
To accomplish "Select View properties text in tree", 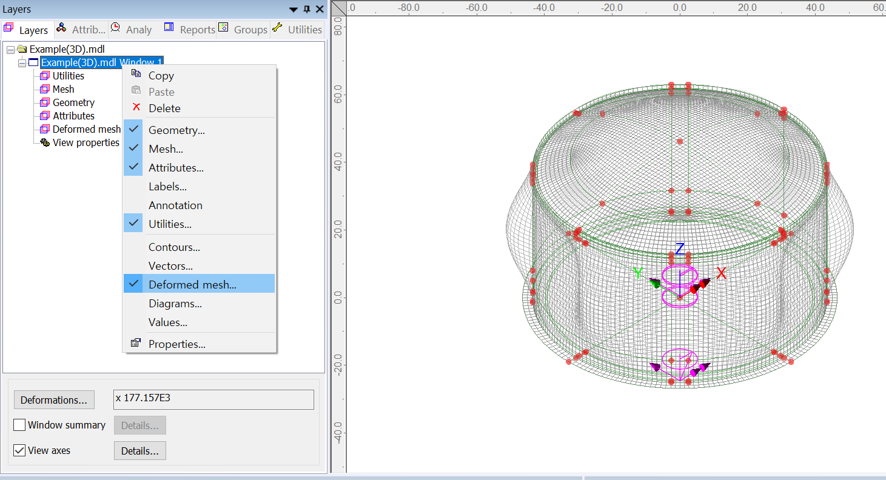I will coord(86,142).
